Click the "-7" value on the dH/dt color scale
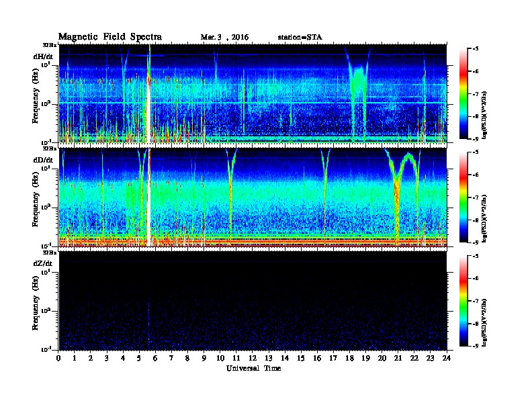This screenshot has width=532, height=411. click(x=476, y=93)
